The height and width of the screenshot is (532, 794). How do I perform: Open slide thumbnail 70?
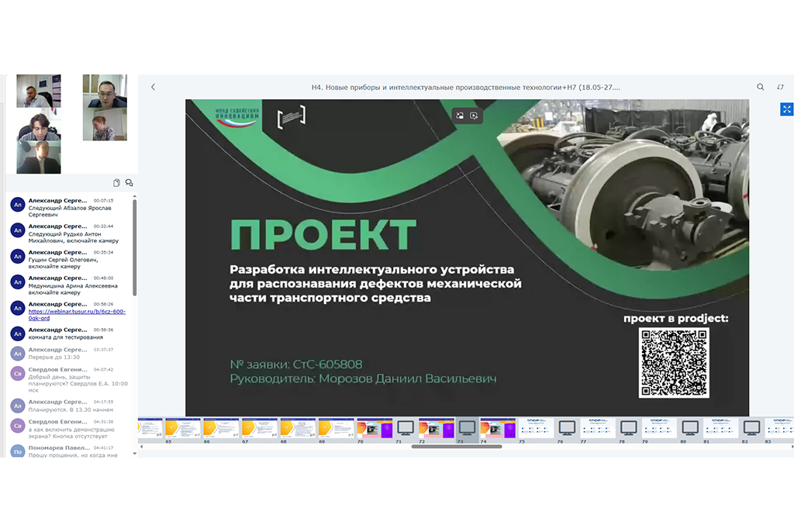(x=375, y=428)
